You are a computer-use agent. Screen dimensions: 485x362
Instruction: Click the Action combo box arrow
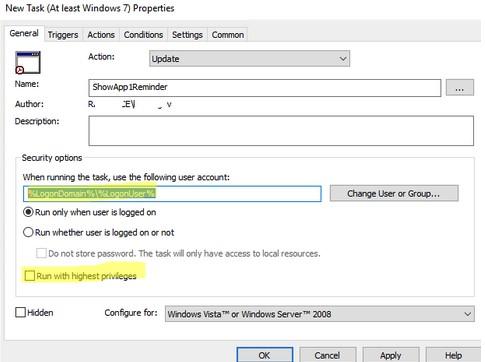pyautogui.click(x=343, y=59)
